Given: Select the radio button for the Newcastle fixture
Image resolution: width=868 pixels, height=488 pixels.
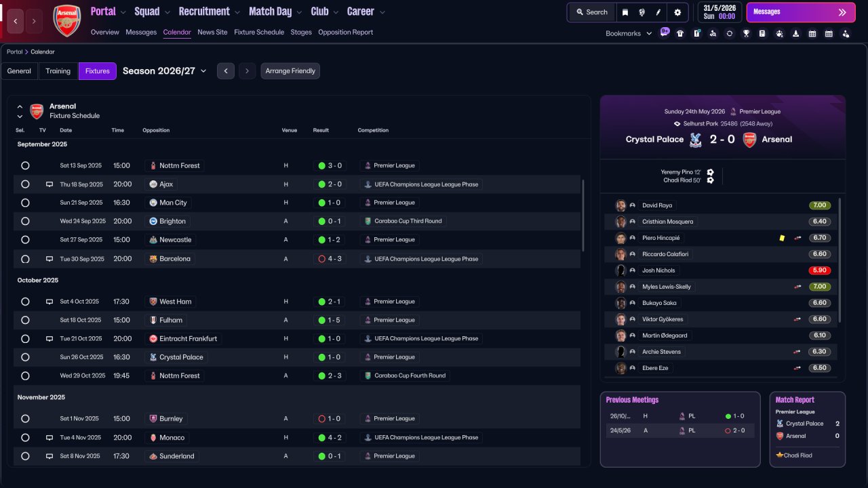Looking at the screenshot, I should pos(25,240).
